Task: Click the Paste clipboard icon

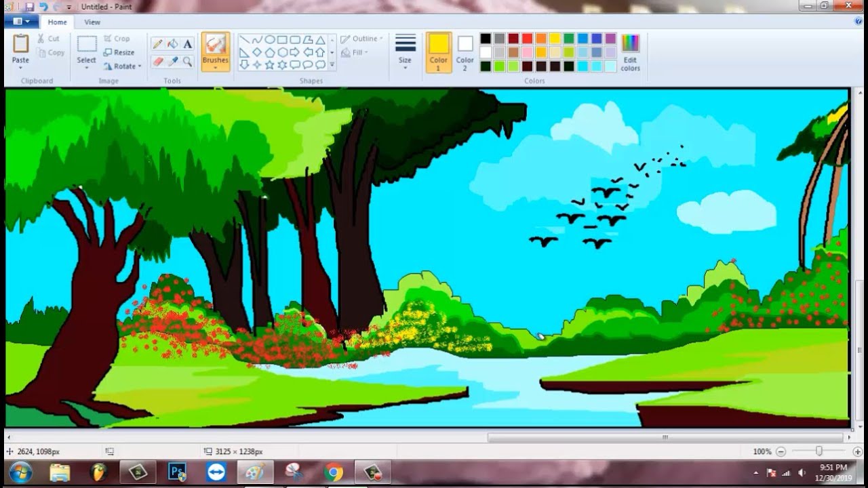Action: pyautogui.click(x=20, y=43)
